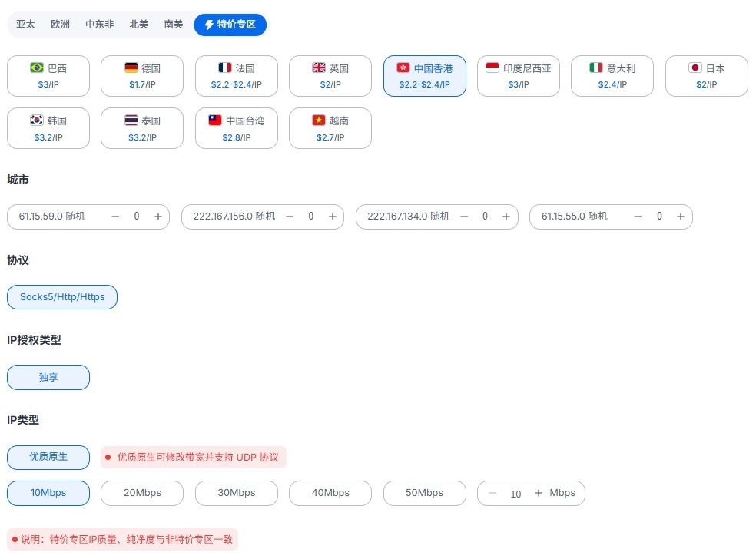Screen dimensions: 756x559
Task: Pick the 越南 $2.7/IP country card
Action: 330,128
